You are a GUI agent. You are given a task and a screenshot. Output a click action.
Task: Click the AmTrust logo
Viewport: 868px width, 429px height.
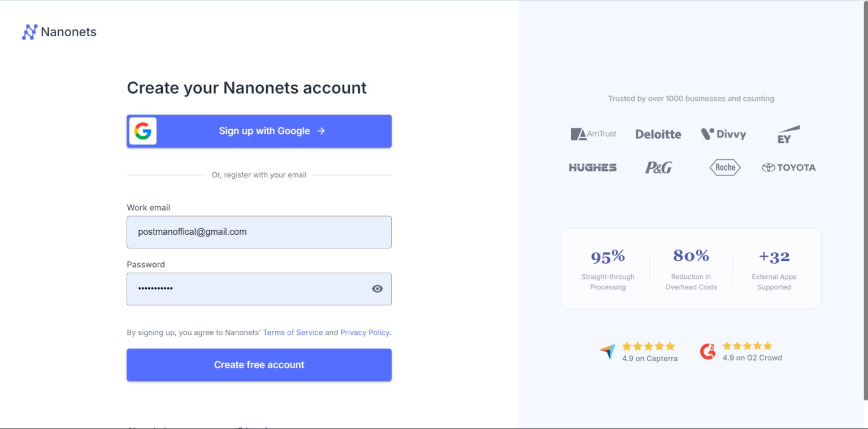click(x=593, y=134)
